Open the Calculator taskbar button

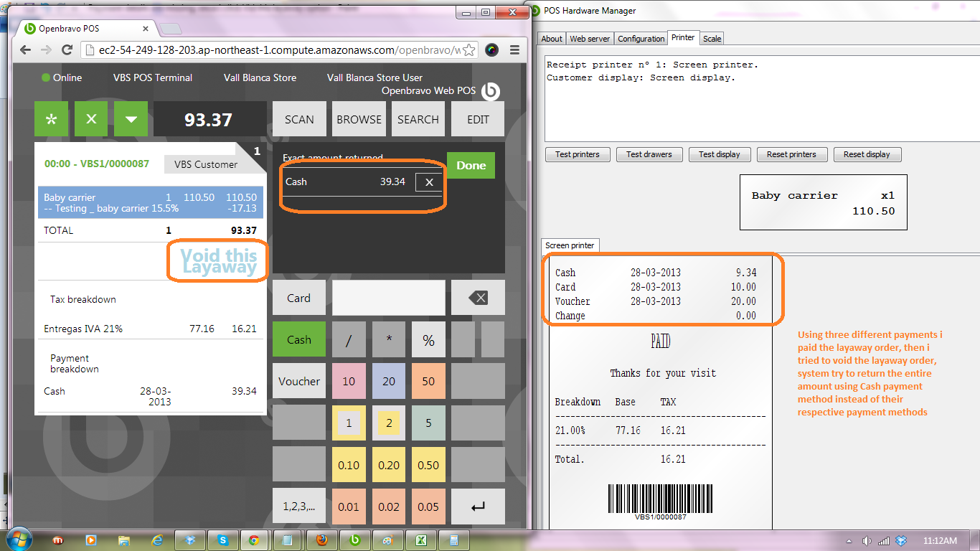(x=455, y=540)
